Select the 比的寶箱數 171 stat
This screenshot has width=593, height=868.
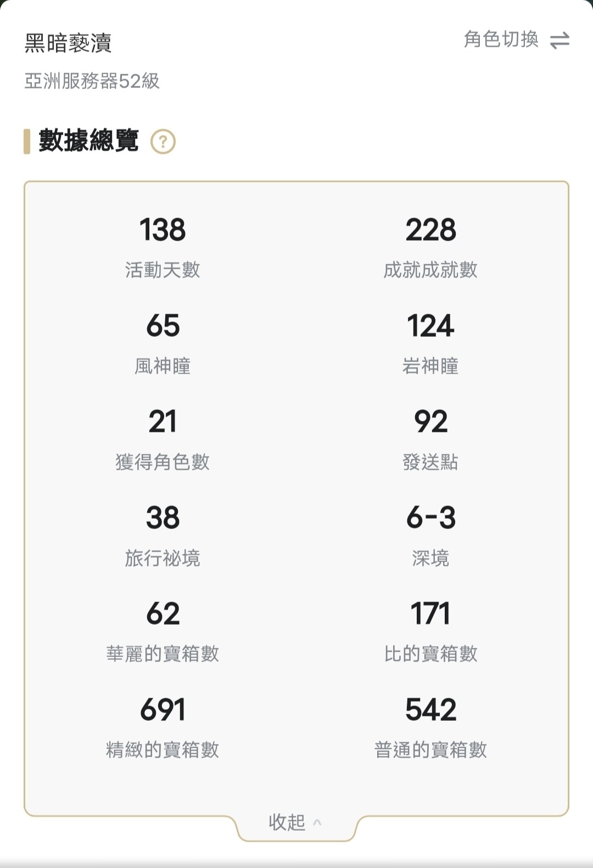(x=430, y=631)
